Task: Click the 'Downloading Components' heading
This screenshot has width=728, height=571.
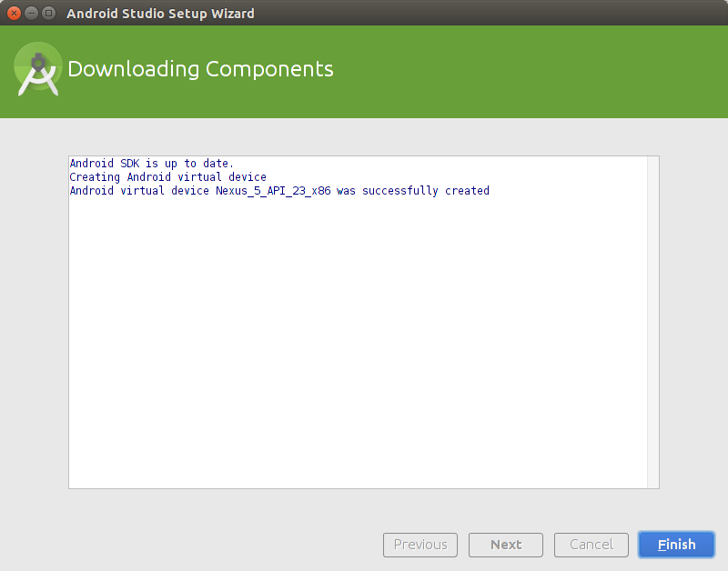Action: click(200, 69)
